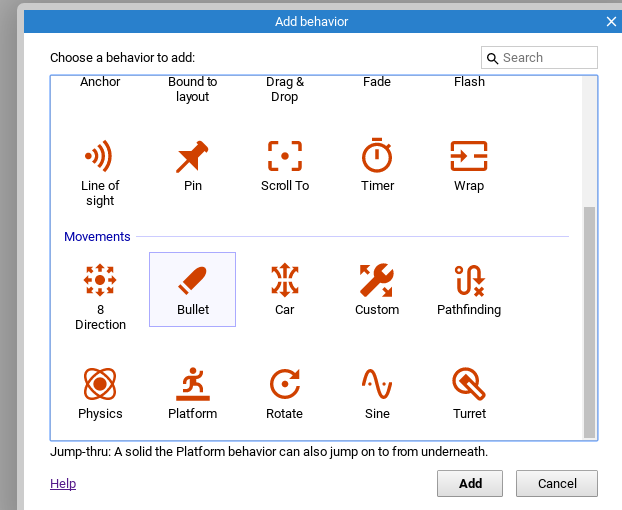Choose the Pin behavior
622x510 pixels.
[192, 156]
